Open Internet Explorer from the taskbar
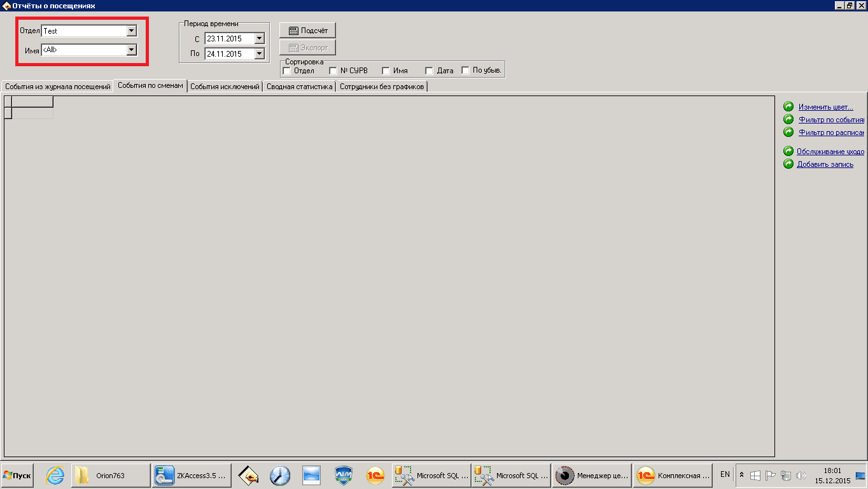 pyautogui.click(x=55, y=476)
